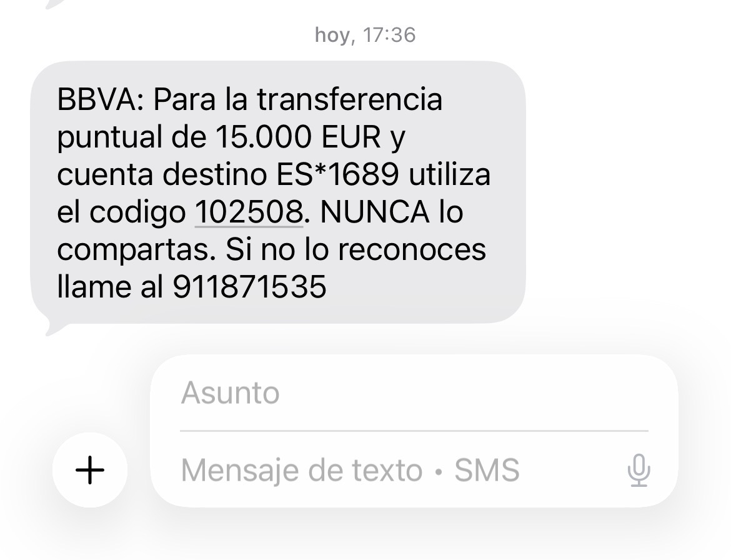Tap the message bubble tail corner
The height and width of the screenshot is (560, 731).
pos(51,327)
